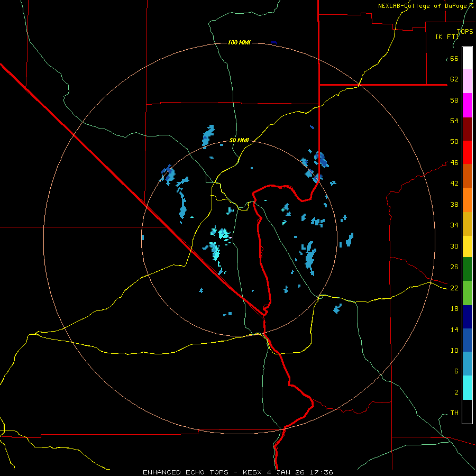The height and width of the screenshot is (476, 476).
Task: Click the legend value 14
Action: [x=454, y=329]
